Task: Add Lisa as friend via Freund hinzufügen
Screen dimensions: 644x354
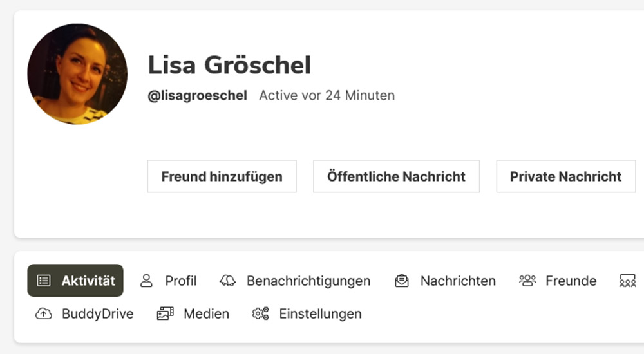Action: [222, 176]
